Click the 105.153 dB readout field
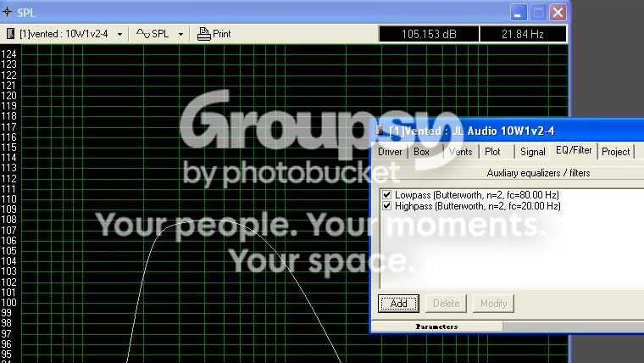 point(429,34)
